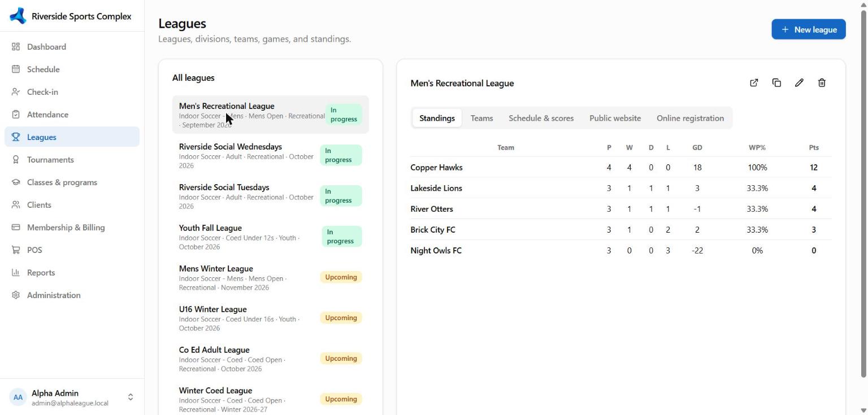
Task: Click the Schedule calendar icon
Action: [x=16, y=69]
